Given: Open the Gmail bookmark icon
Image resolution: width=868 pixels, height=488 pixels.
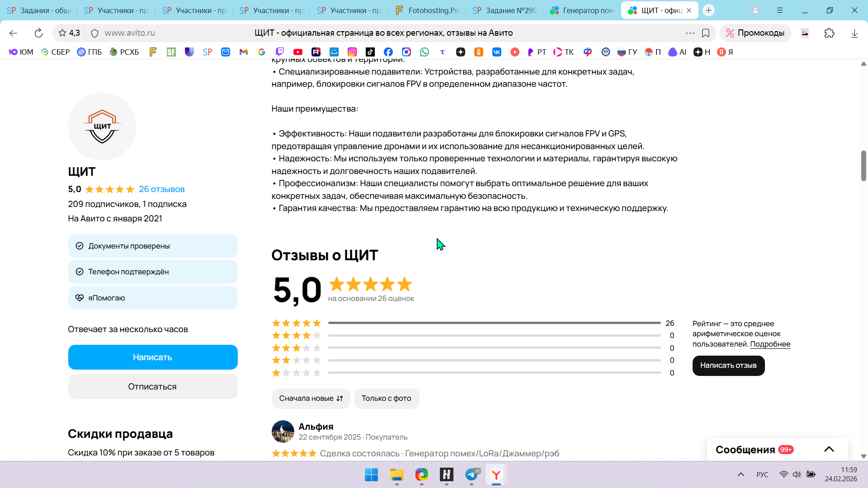Looking at the screenshot, I should [x=244, y=52].
